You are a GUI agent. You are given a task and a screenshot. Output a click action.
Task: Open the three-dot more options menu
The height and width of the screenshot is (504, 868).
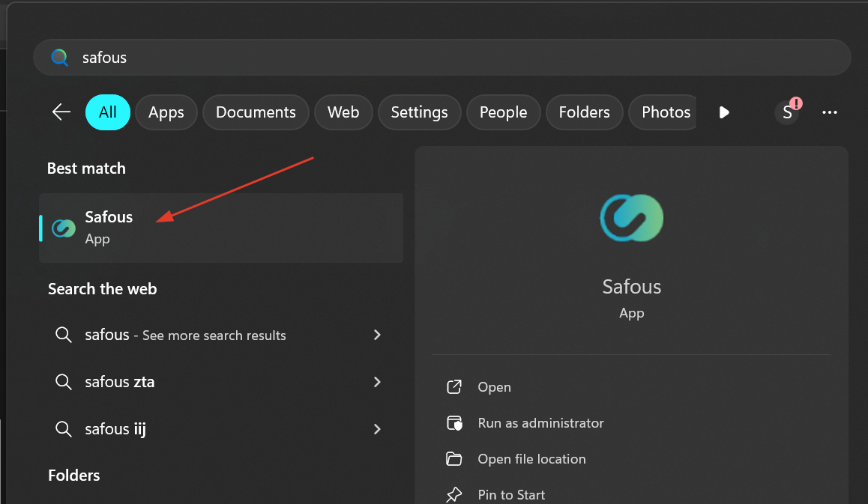(x=829, y=112)
